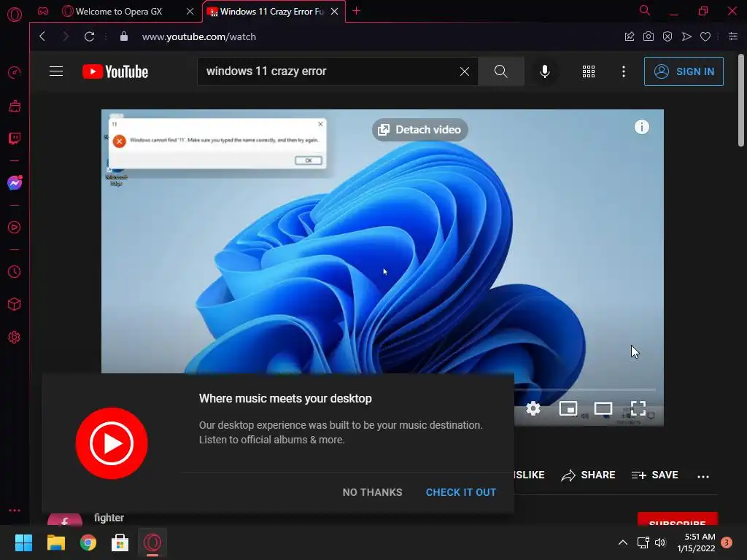The height and width of the screenshot is (560, 747).
Task: Take a snapshot with camera icon
Action: tap(649, 36)
